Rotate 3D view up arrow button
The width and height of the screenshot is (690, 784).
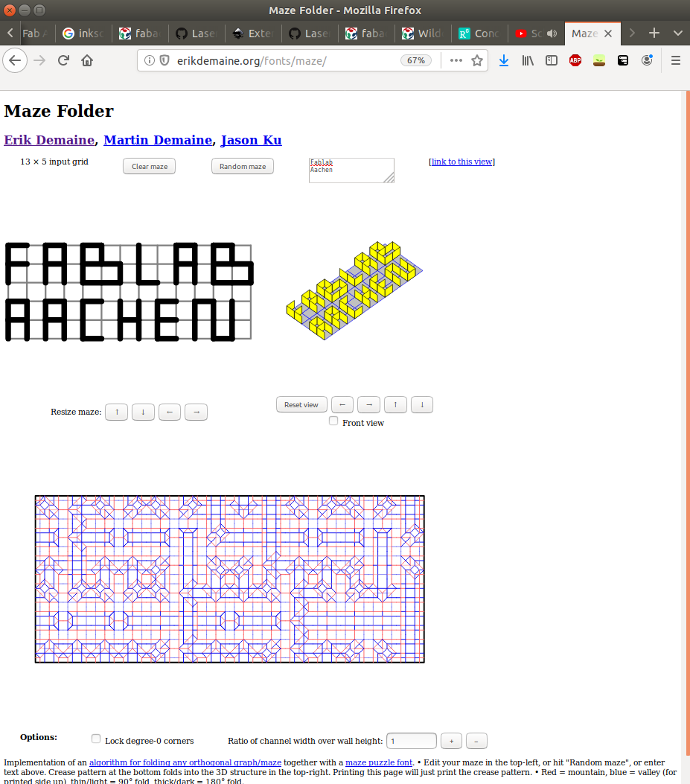395,404
